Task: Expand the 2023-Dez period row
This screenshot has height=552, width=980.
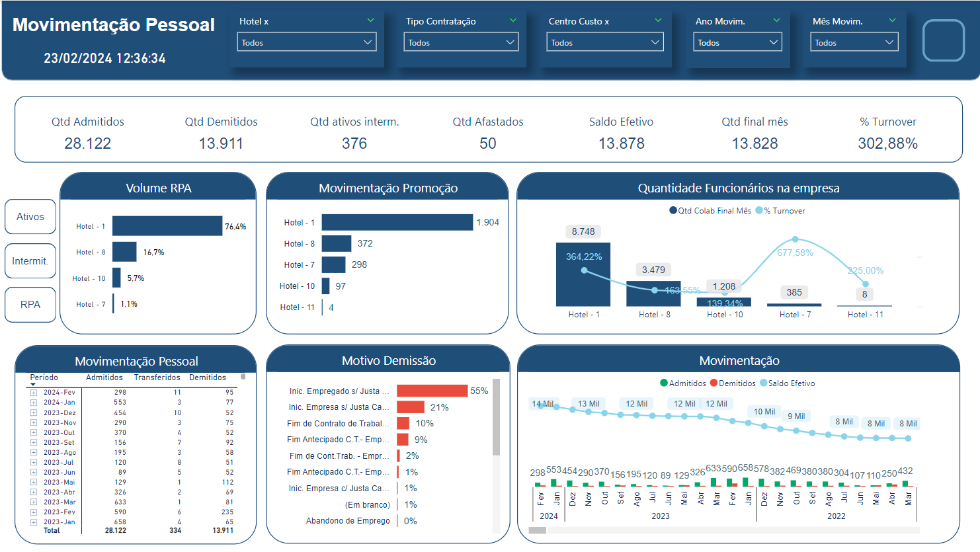Action: coord(34,413)
